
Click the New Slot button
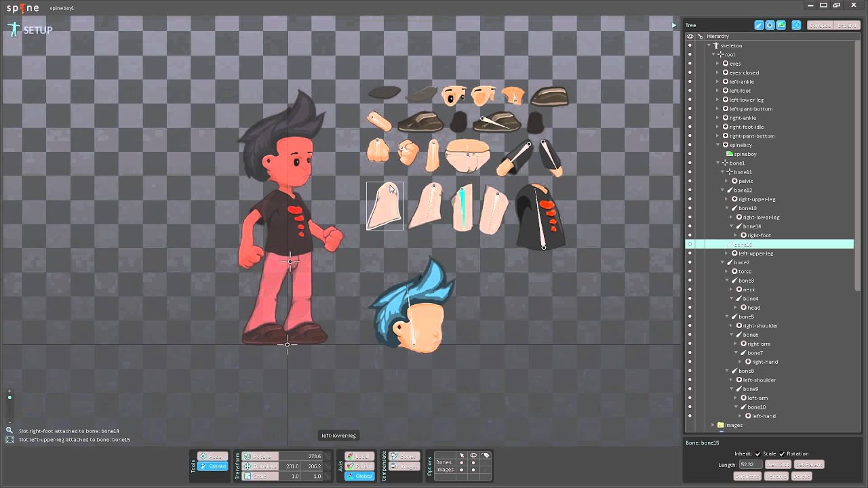click(778, 465)
